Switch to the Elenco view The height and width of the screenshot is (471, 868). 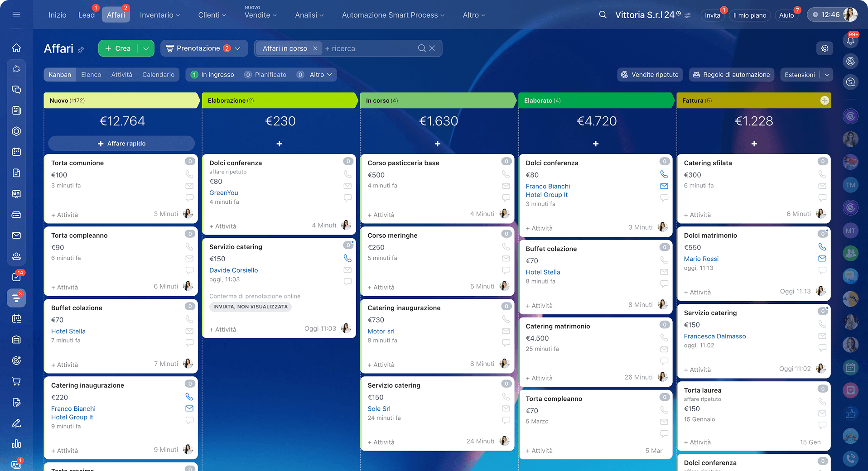click(x=91, y=75)
